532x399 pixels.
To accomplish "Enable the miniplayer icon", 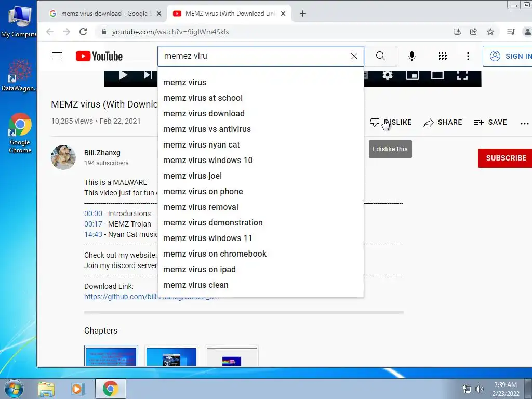I will (412, 75).
